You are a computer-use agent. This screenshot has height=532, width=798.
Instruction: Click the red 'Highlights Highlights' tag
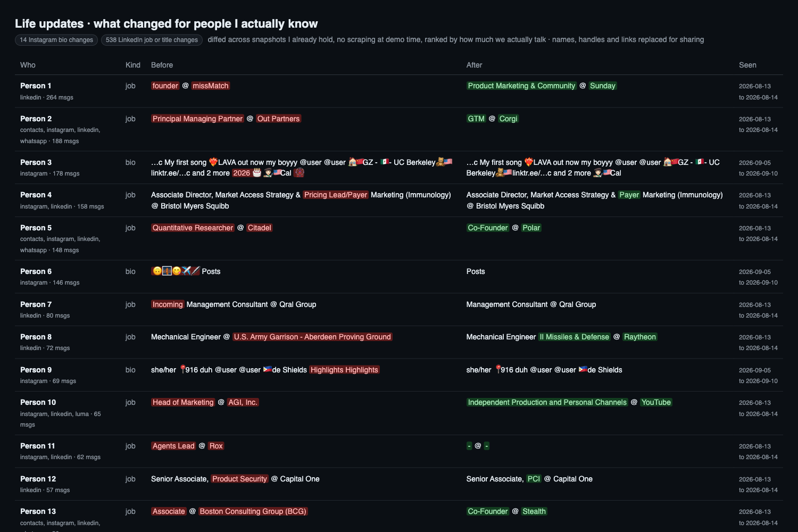coord(344,370)
